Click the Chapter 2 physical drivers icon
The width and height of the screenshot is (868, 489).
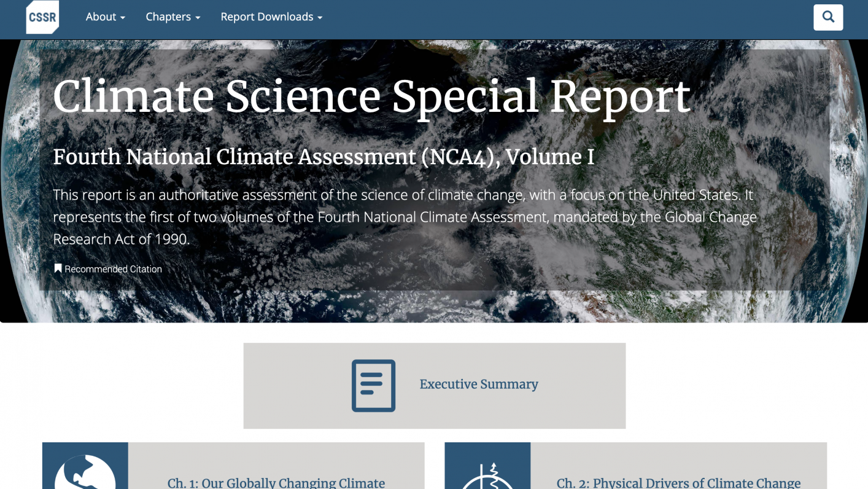coord(487,474)
